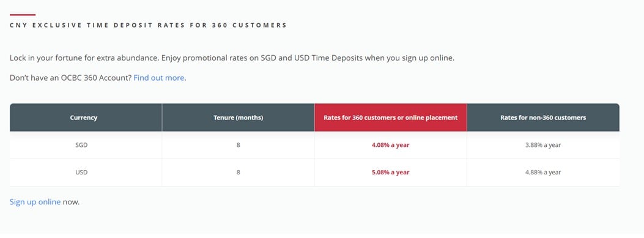The width and height of the screenshot is (644, 238).
Task: Open the Find out more link
Action: click(x=159, y=78)
